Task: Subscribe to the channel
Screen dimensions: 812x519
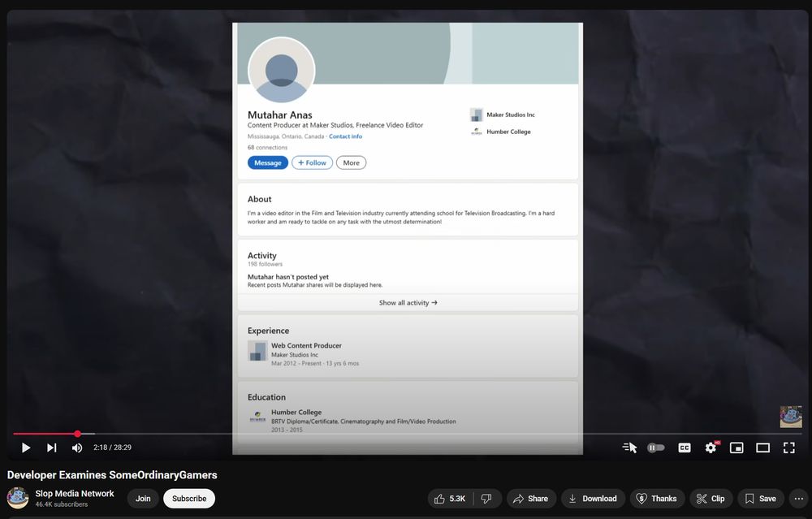Action: coord(189,498)
